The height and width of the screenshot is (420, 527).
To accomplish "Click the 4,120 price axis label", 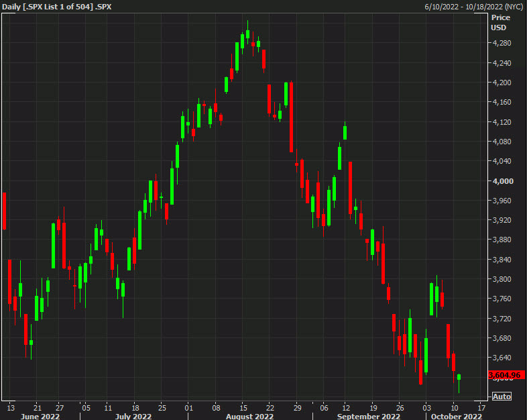I will [x=502, y=121].
